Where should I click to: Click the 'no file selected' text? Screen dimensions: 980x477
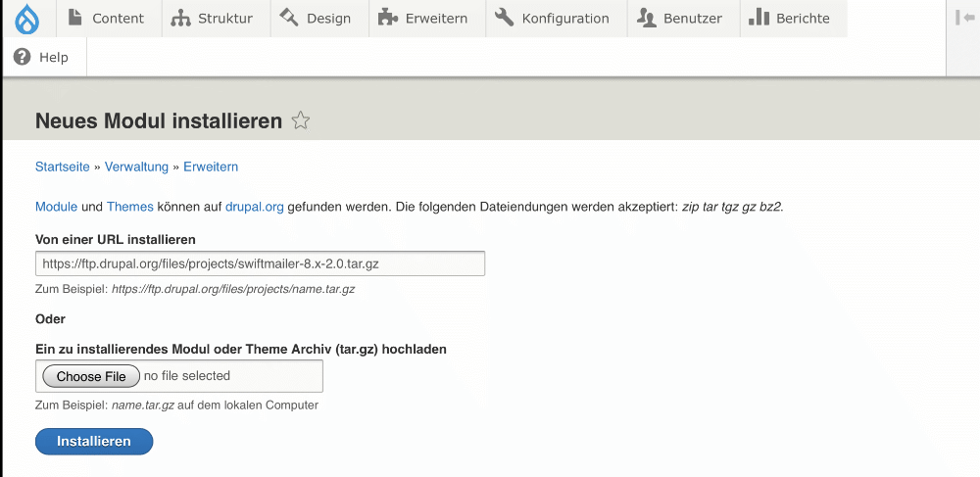(x=187, y=376)
